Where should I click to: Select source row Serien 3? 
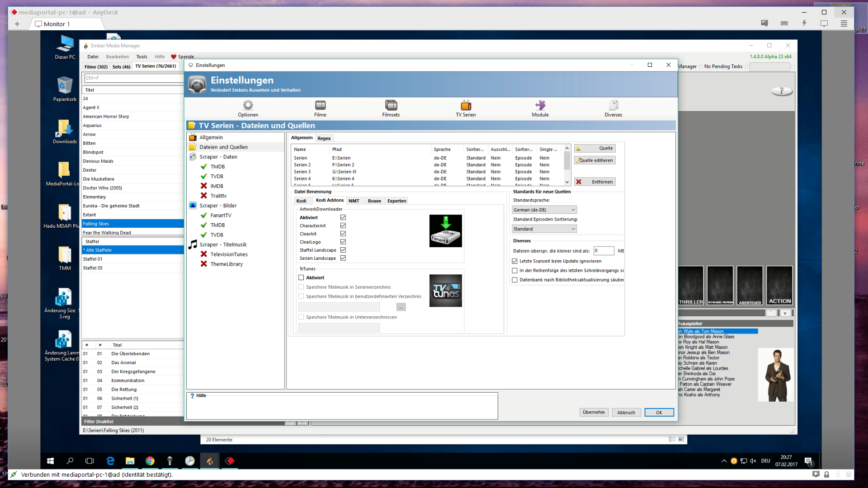427,172
